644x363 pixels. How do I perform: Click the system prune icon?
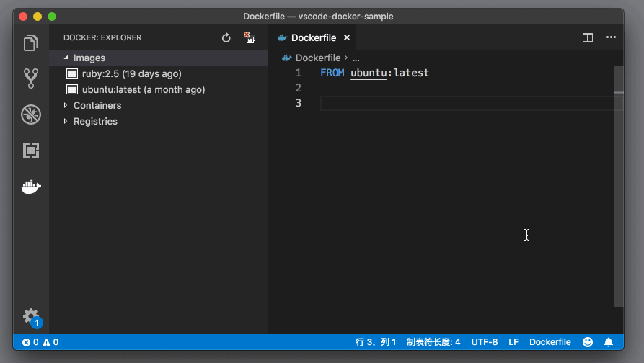(x=250, y=37)
